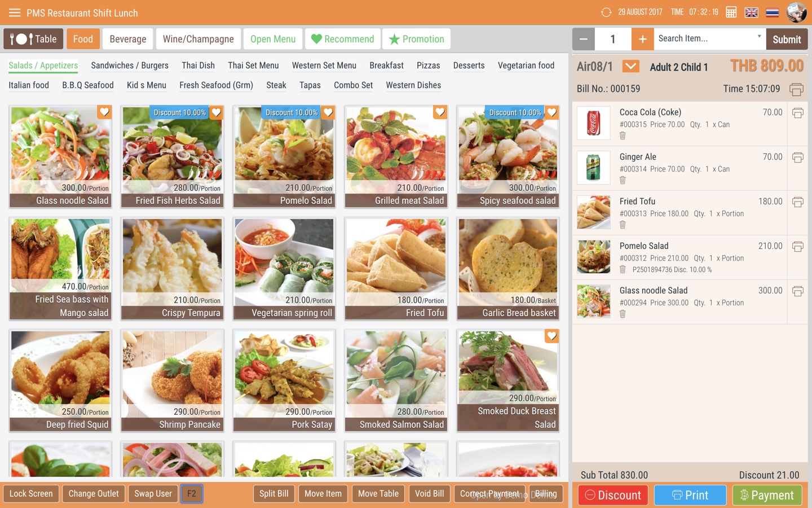
Task: Click printer icon beside Fried Tofu
Action: 797,202
